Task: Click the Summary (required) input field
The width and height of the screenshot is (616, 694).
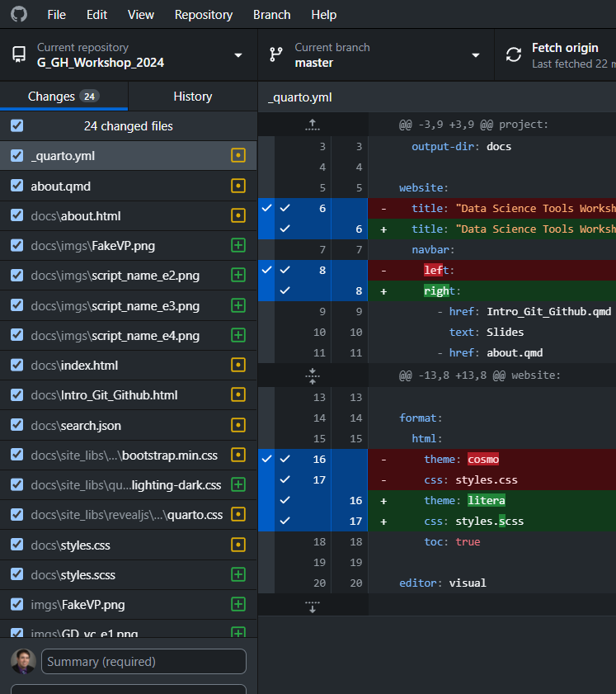Action: pyautogui.click(x=143, y=661)
